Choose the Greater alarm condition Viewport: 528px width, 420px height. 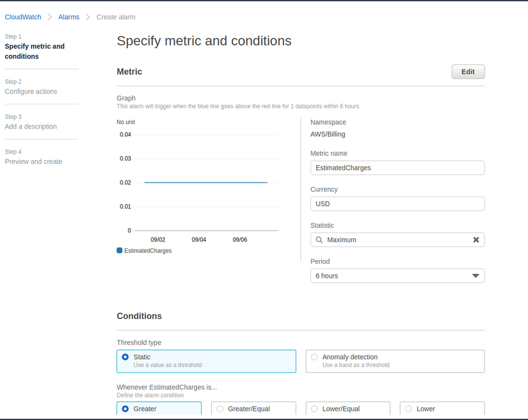coord(125,408)
